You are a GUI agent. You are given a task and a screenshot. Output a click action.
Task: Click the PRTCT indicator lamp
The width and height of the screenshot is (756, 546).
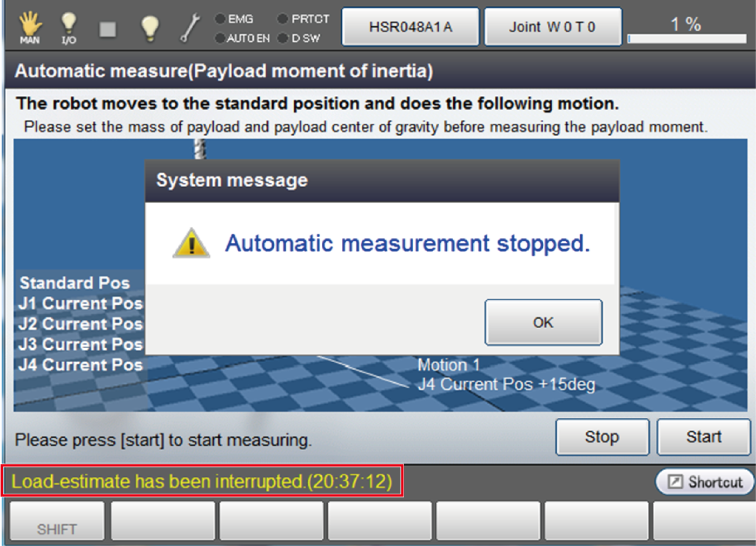coord(283,19)
